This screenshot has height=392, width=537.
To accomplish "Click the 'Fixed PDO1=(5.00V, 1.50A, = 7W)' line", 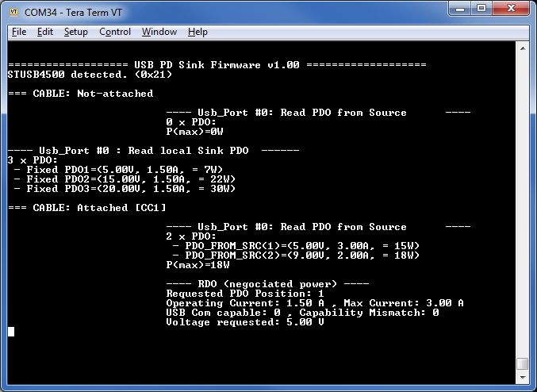I will (x=118, y=170).
